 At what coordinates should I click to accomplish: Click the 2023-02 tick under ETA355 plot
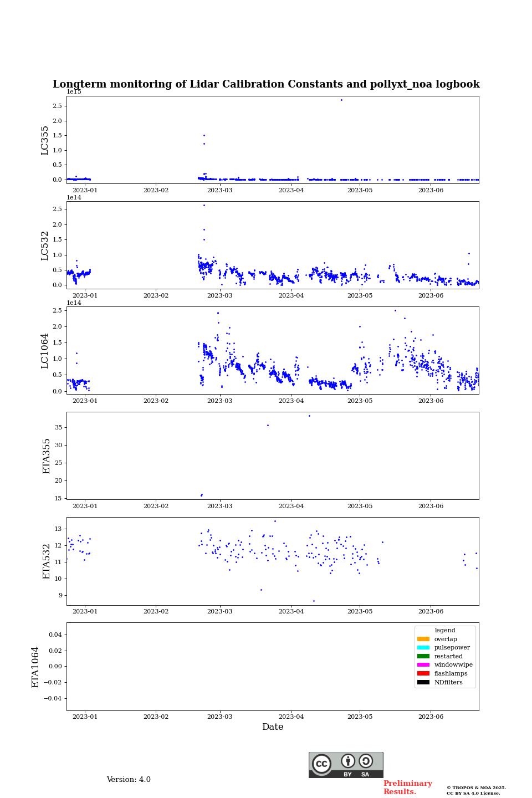click(x=156, y=506)
